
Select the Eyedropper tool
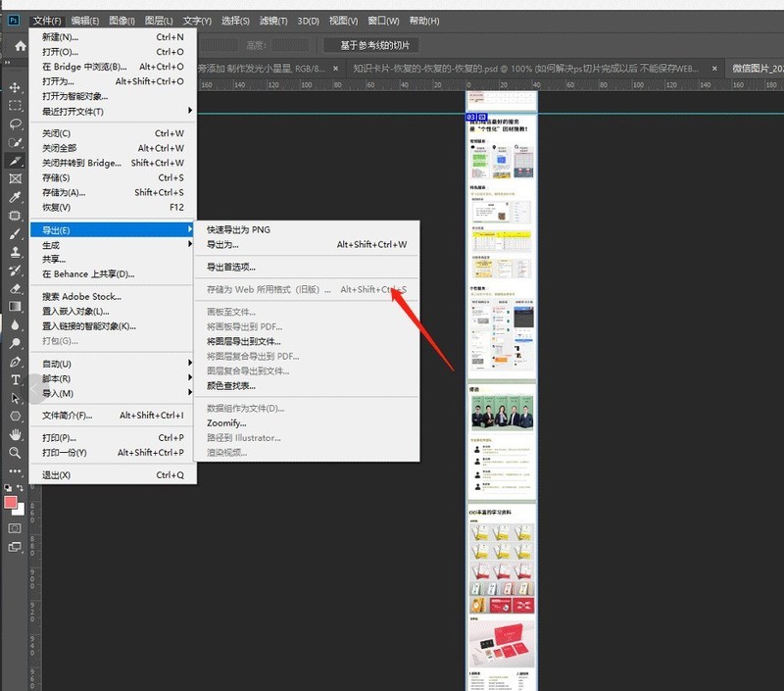[16, 197]
